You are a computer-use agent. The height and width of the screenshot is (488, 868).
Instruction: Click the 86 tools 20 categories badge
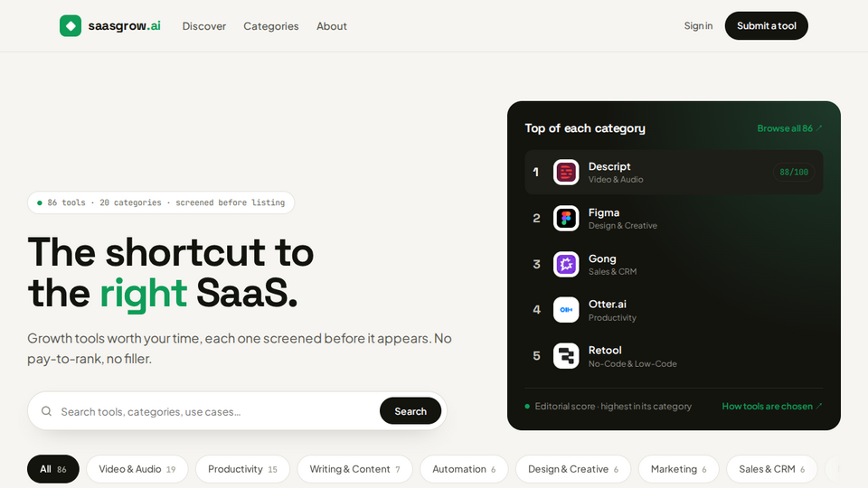(x=161, y=202)
